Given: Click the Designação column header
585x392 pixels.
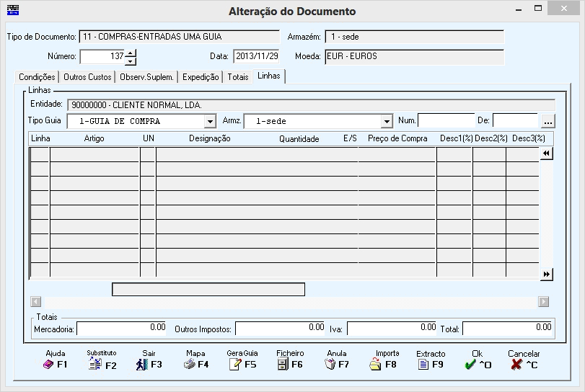Looking at the screenshot, I should pyautogui.click(x=210, y=138).
